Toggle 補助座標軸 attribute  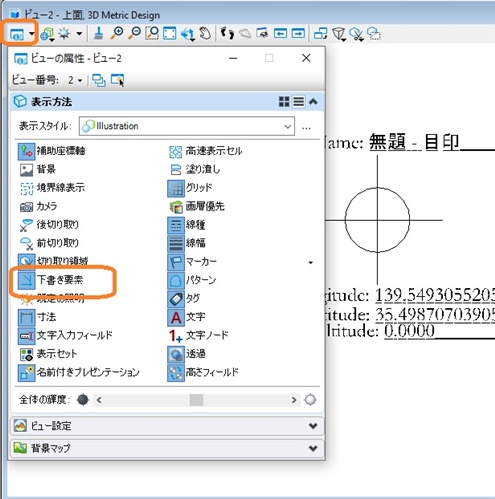(52, 151)
